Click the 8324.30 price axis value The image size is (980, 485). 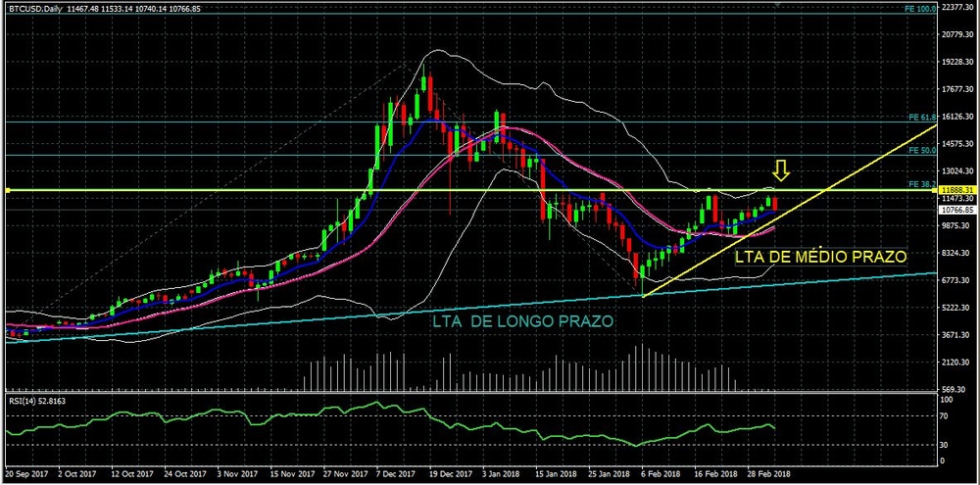point(956,253)
